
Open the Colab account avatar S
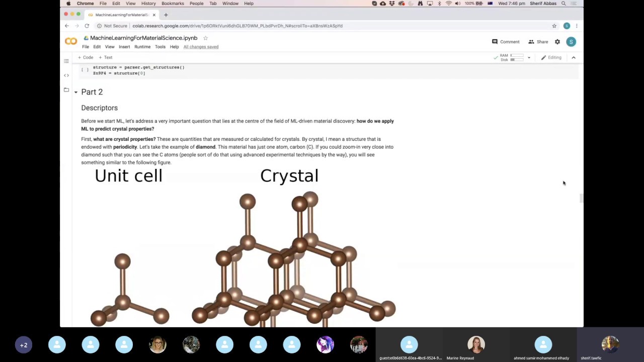click(x=571, y=42)
